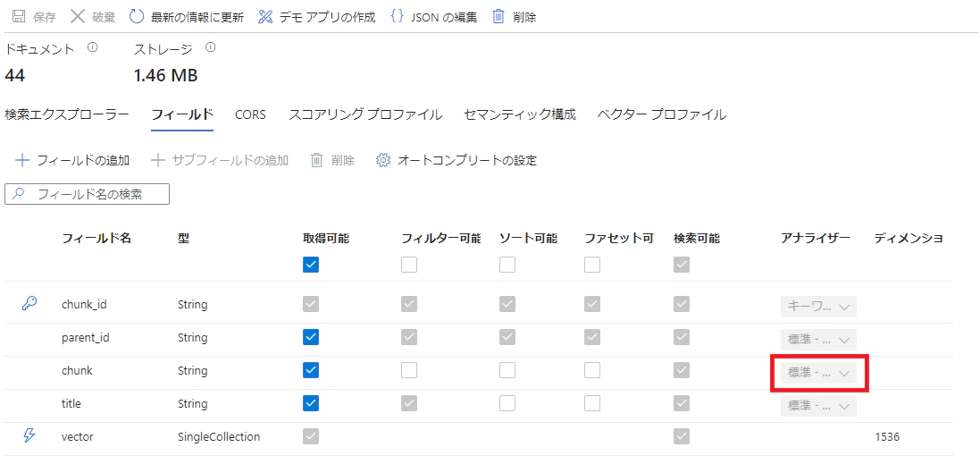980x464 pixels.
Task: Open ベクター プロファイル tab
Action: (x=662, y=114)
